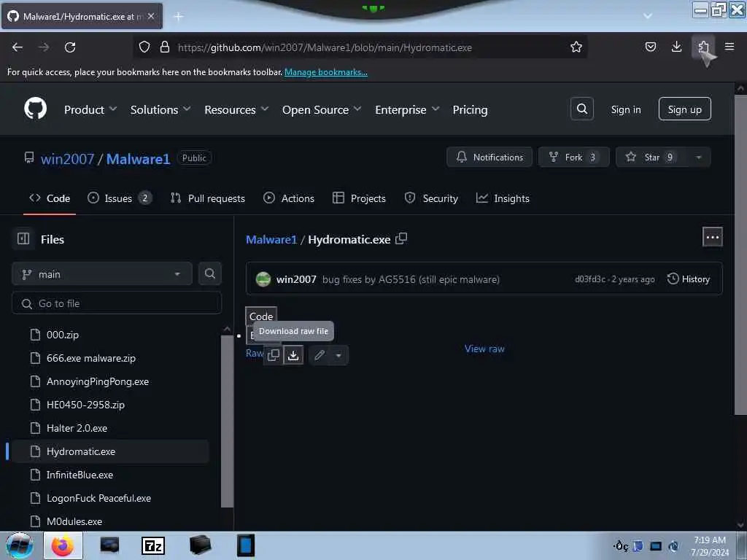Star the Malware1 repository
The width and height of the screenshot is (747, 560).
(x=651, y=157)
